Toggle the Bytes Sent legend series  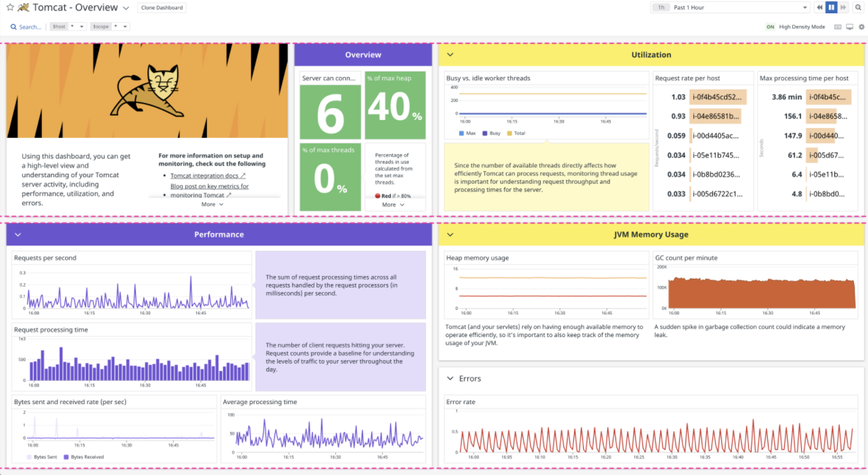pyautogui.click(x=41, y=457)
